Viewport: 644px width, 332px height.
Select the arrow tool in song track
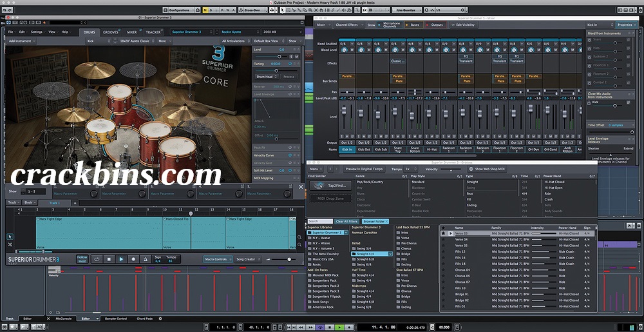[10, 236]
